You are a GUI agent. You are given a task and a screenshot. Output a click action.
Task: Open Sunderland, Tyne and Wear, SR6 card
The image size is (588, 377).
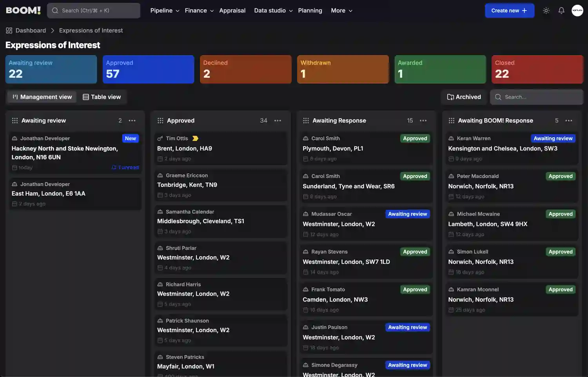point(366,186)
